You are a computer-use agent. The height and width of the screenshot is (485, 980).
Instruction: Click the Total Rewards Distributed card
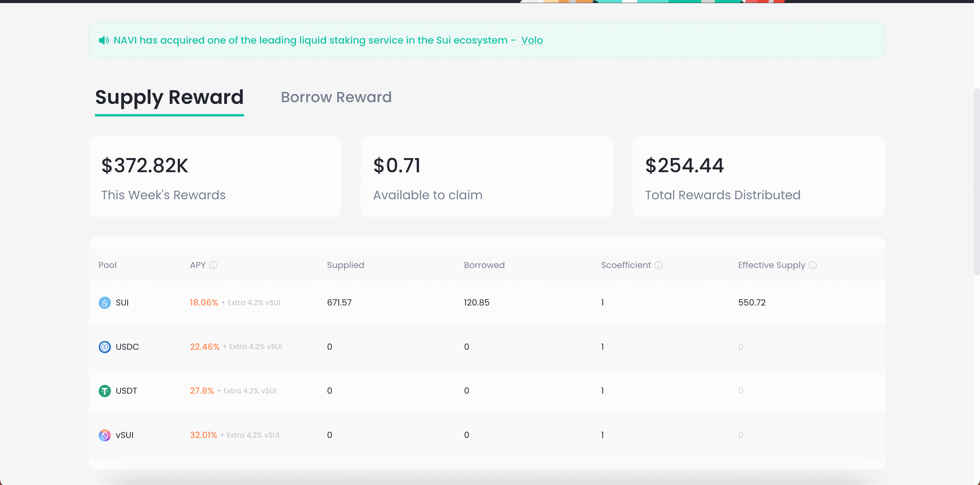pos(758,177)
